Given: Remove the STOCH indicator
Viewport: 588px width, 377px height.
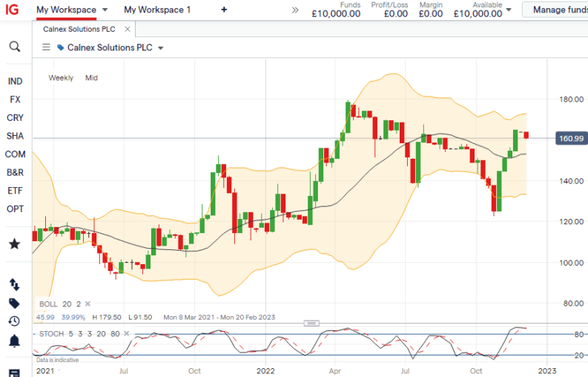Looking at the screenshot, I should click(127, 333).
